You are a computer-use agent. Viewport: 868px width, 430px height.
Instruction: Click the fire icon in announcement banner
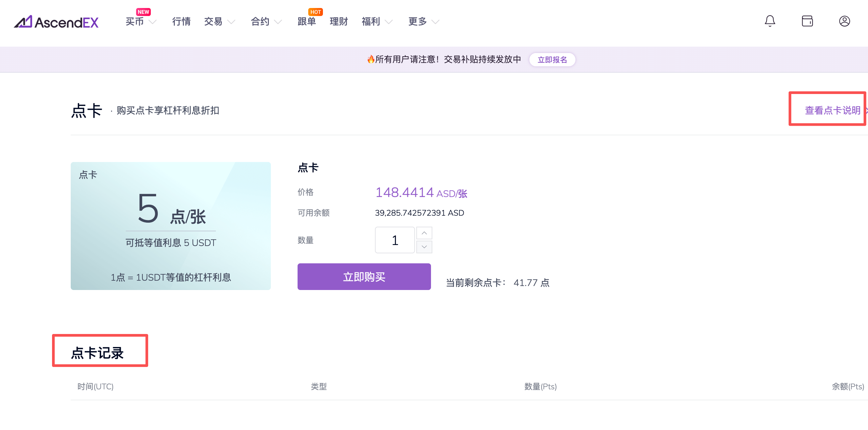(x=370, y=60)
